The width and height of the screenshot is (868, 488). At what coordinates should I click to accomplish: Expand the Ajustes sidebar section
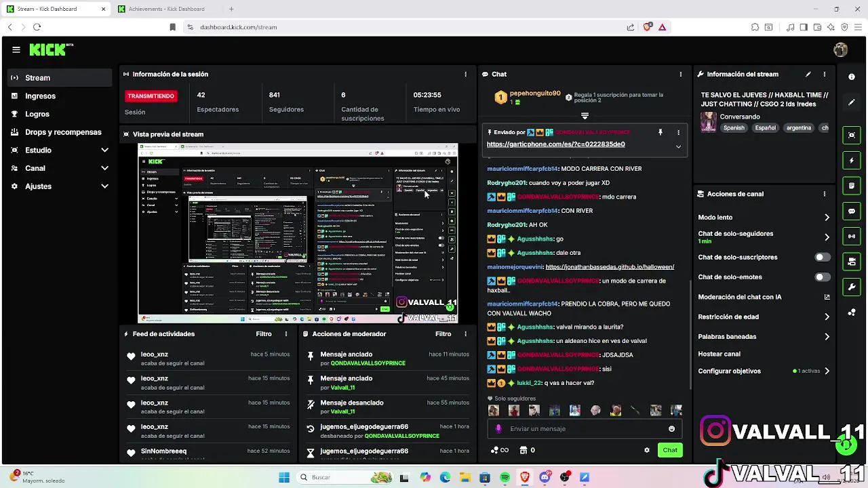pyautogui.click(x=104, y=186)
